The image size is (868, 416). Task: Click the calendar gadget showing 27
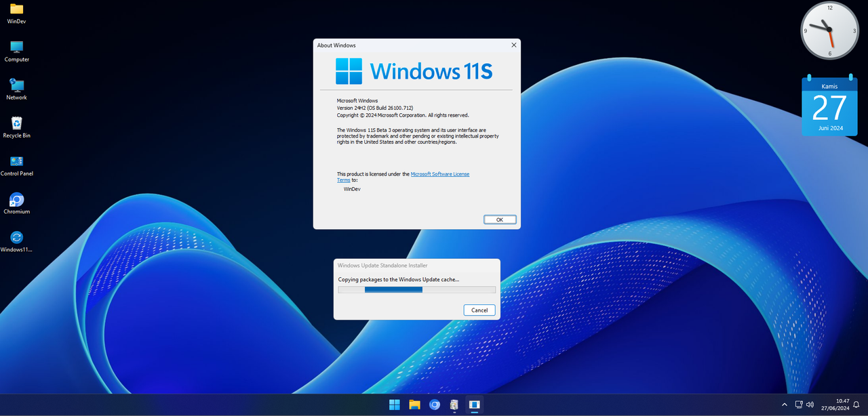tap(829, 105)
